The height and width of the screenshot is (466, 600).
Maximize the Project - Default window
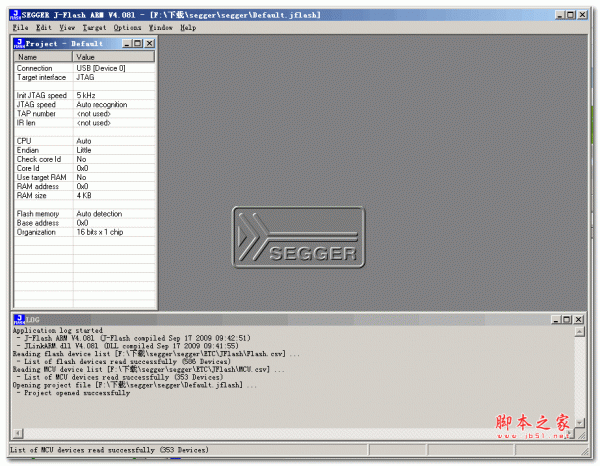[137, 43]
